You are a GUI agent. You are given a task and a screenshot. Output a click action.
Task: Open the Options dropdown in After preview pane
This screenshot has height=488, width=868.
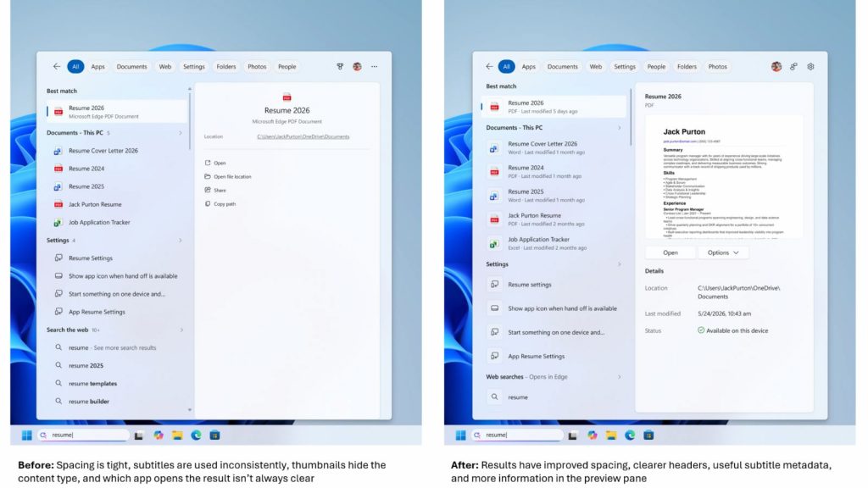[724, 252]
